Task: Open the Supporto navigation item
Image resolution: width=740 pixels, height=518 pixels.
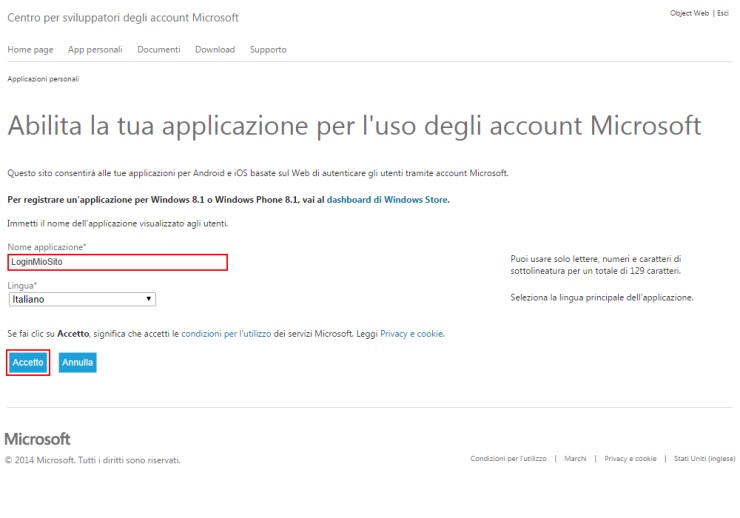Action: point(268,50)
